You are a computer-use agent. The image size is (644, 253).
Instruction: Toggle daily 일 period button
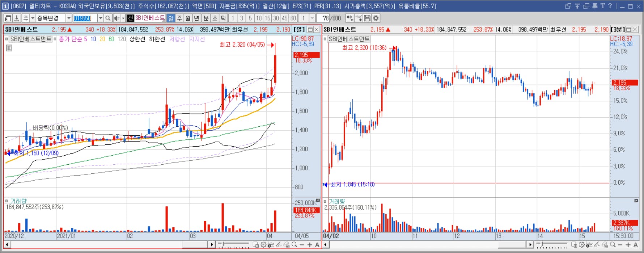tap(171, 18)
